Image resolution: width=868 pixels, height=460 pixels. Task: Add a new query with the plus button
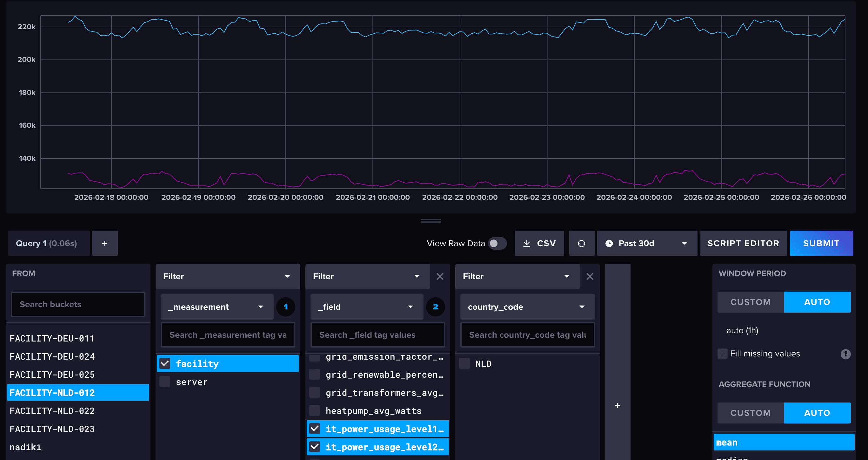(105, 243)
